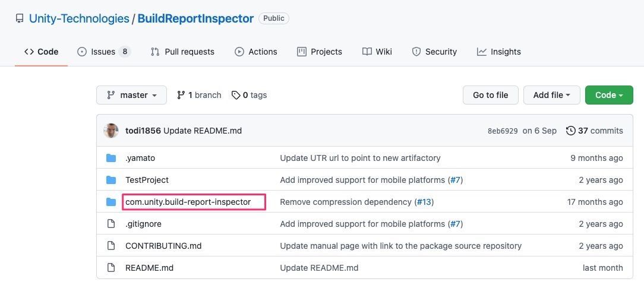Image resolution: width=644 pixels, height=285 pixels.
Task: Click the Actions play icon
Action: point(239,52)
